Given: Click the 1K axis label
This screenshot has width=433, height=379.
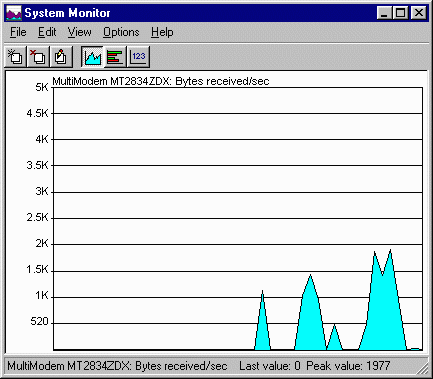Looking at the screenshot, I should pyautogui.click(x=42, y=296).
